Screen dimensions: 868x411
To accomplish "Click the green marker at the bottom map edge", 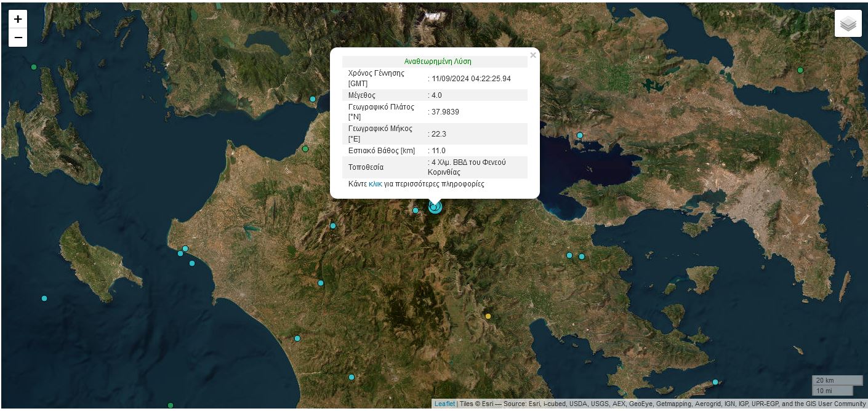I will tap(171, 405).
